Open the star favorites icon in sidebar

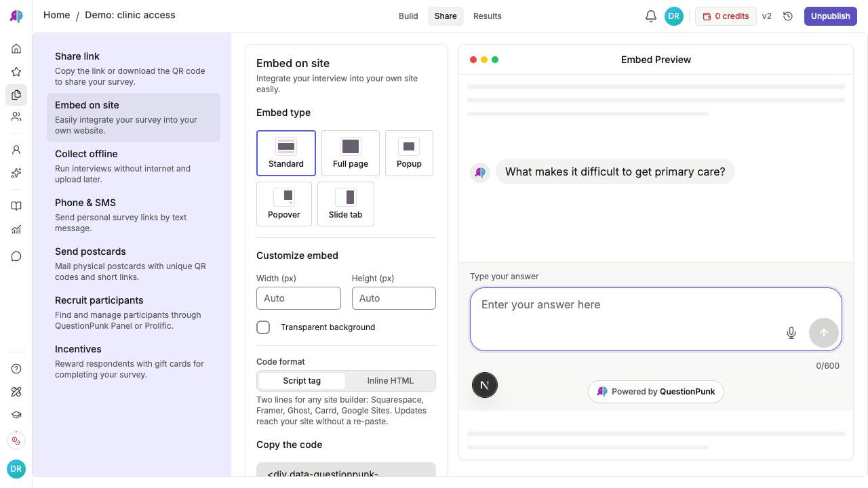pos(16,72)
